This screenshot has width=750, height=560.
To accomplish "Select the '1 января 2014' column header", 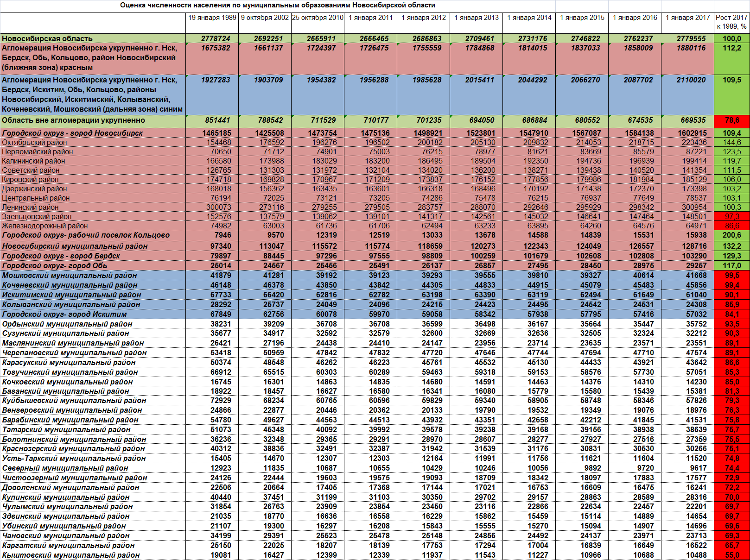I will pos(529,18).
